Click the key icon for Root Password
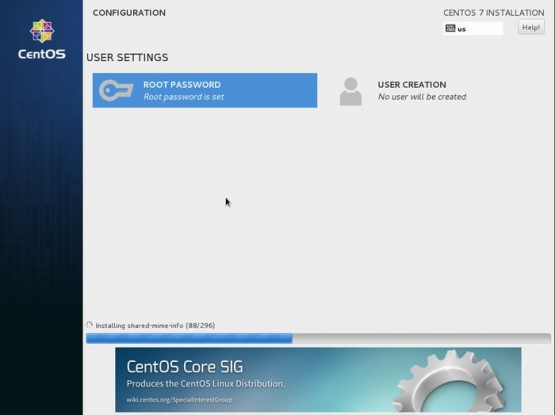Screen dimensions: 555x415 116,90
